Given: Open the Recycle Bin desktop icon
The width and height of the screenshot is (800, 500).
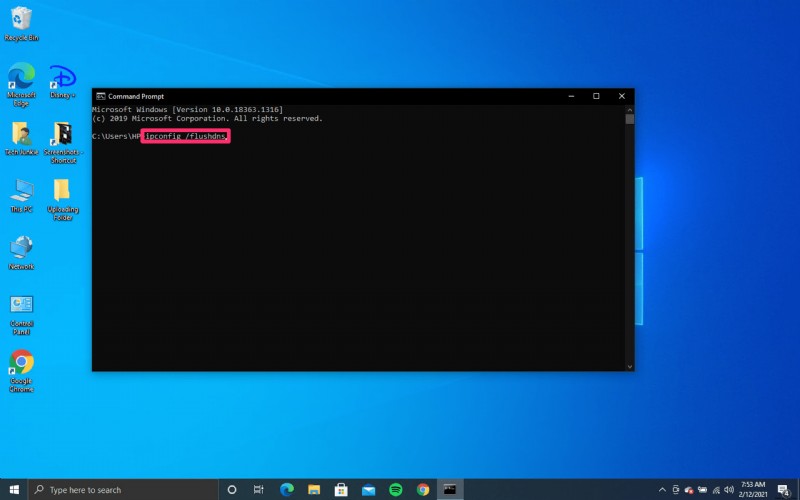Looking at the screenshot, I should [x=21, y=23].
